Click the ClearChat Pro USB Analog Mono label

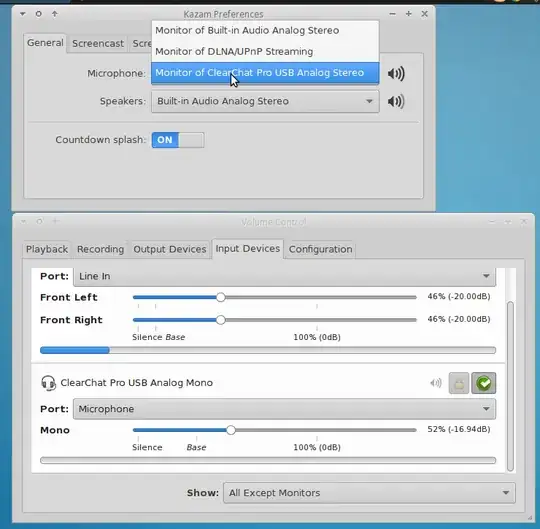coord(137,383)
